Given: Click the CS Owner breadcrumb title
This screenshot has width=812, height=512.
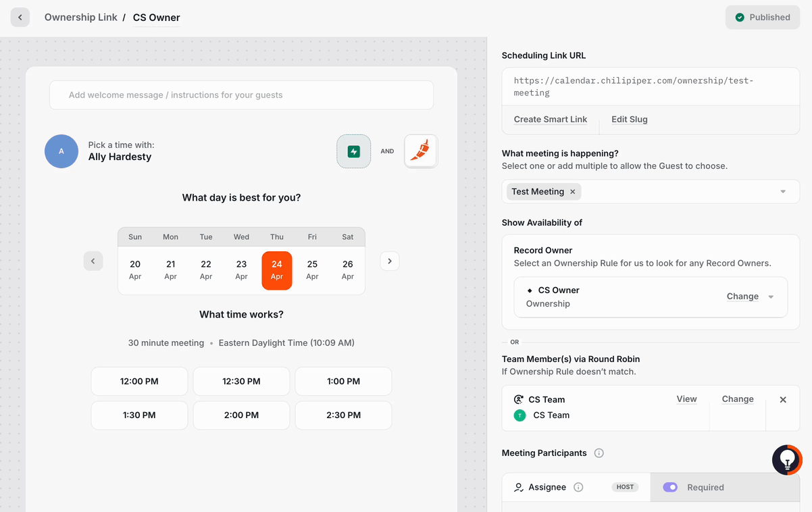Looking at the screenshot, I should click(157, 18).
